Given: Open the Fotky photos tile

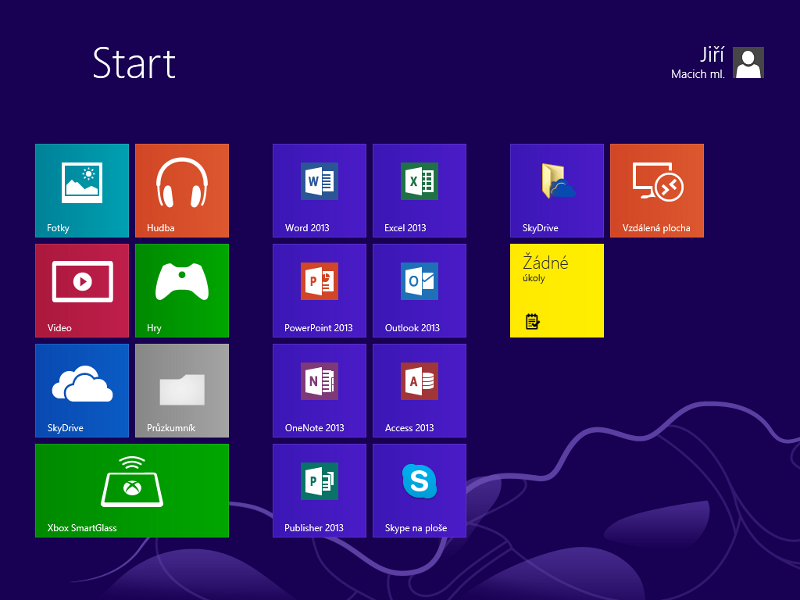Looking at the screenshot, I should pyautogui.click(x=82, y=190).
